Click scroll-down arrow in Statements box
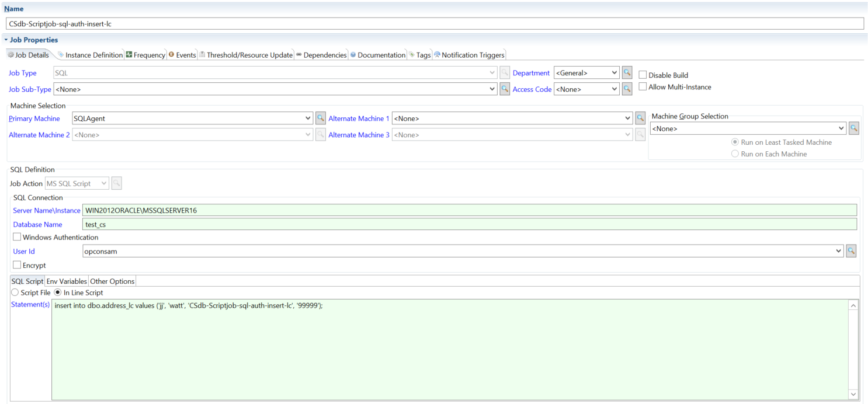This screenshot has width=868, height=404. [x=853, y=395]
